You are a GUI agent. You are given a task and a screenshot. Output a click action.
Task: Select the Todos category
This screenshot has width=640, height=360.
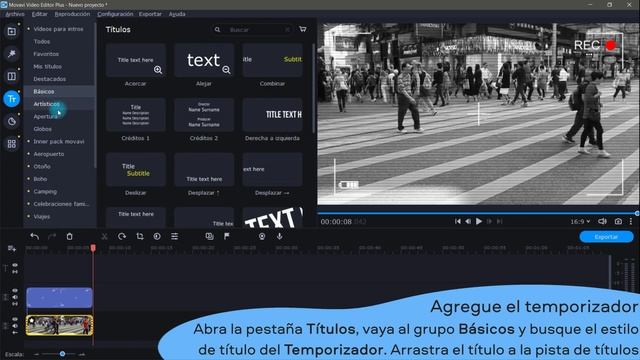(42, 42)
